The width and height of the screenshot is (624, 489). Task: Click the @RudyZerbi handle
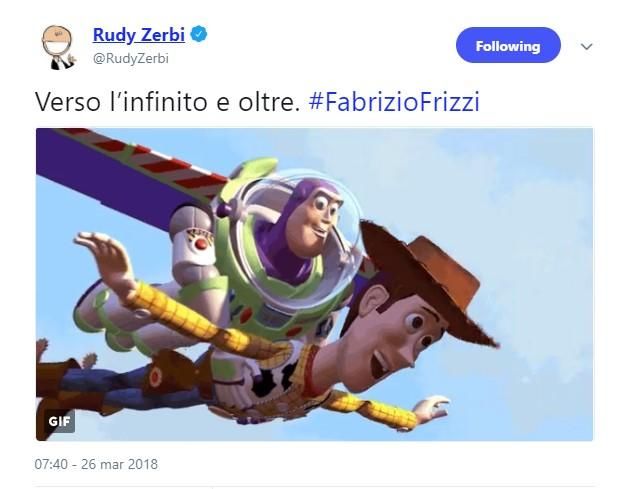(131, 58)
